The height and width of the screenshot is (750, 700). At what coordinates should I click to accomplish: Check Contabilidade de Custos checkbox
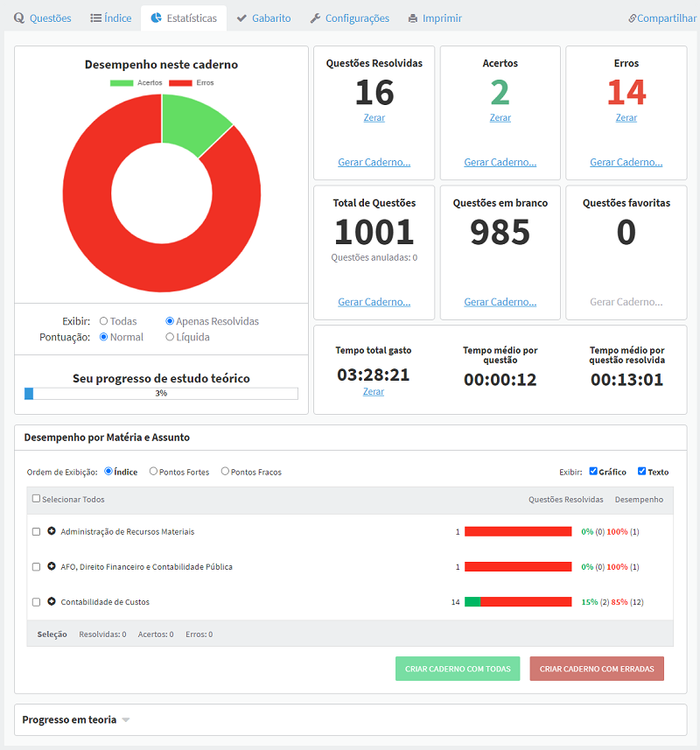[36, 602]
